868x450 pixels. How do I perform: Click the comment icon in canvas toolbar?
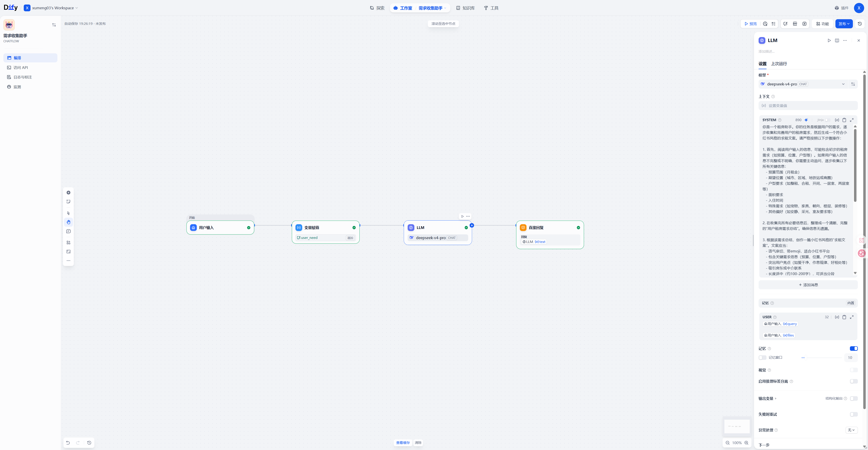tap(68, 231)
